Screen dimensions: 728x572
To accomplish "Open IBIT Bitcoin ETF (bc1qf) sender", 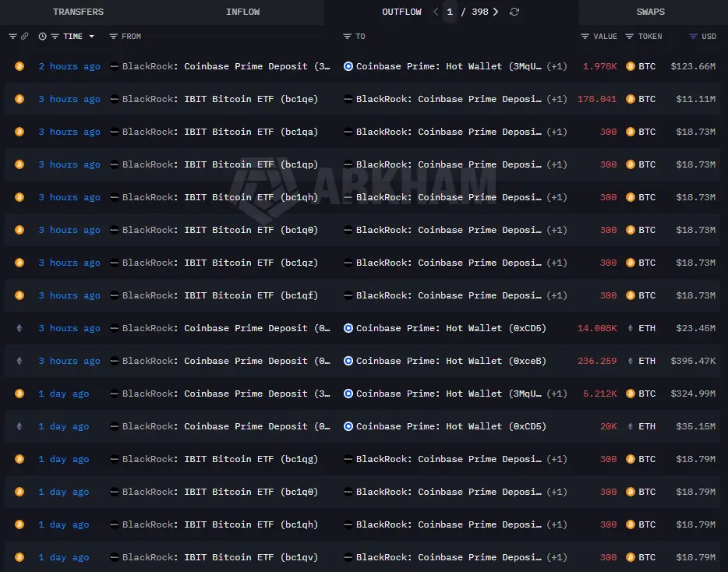I will point(251,295).
